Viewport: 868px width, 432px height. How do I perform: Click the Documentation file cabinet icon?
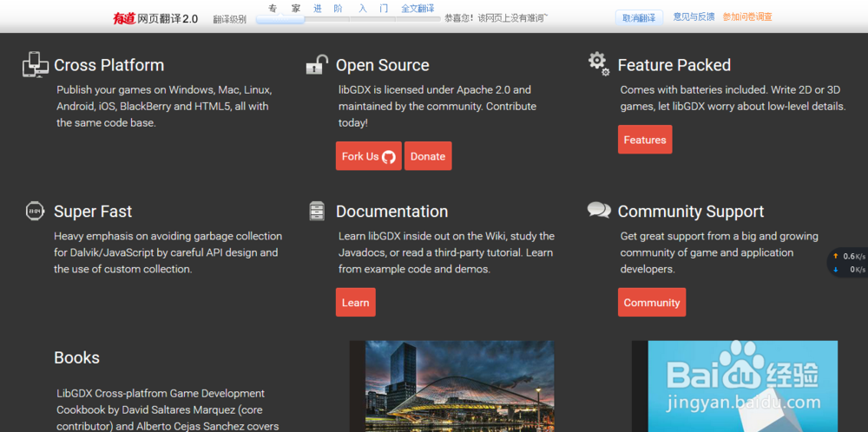pyautogui.click(x=317, y=211)
